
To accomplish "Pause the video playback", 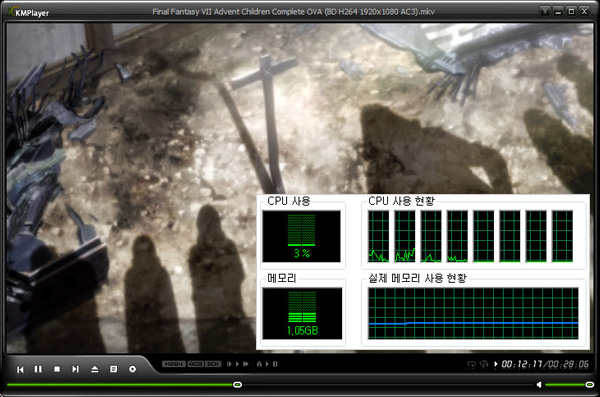I will pyautogui.click(x=38, y=369).
